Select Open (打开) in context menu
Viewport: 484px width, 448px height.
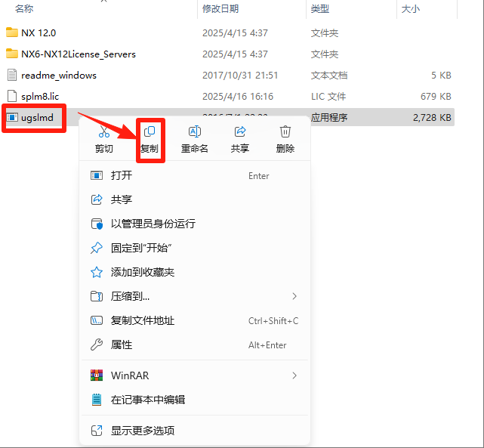(x=121, y=175)
